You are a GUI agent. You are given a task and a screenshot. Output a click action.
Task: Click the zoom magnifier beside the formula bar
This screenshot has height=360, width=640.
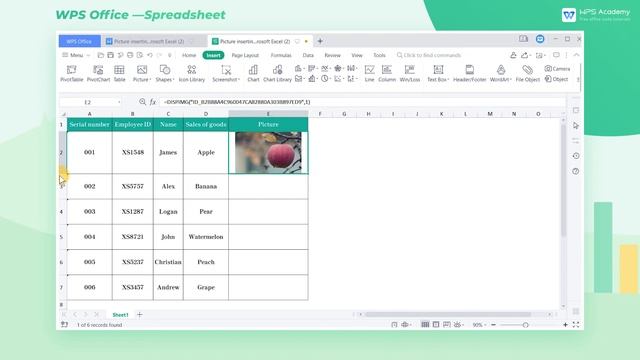pyautogui.click(x=142, y=102)
